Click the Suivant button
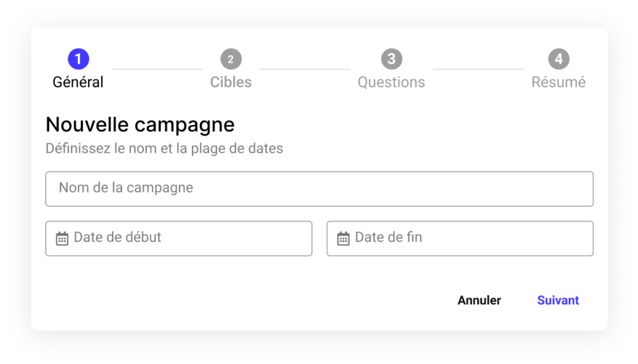The height and width of the screenshot is (364, 638). coord(558,300)
